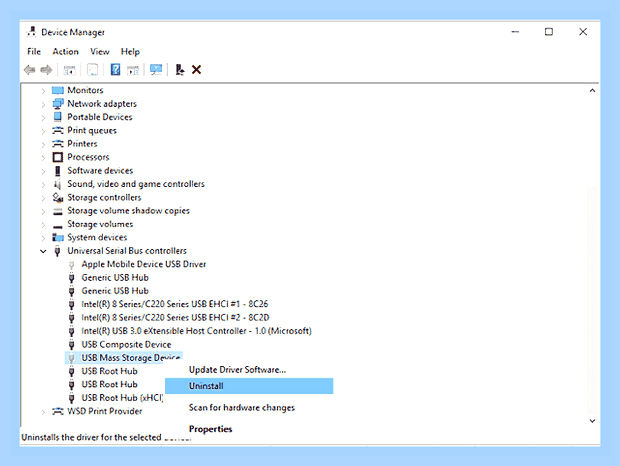The height and width of the screenshot is (466, 620).
Task: Choose Uninstall from the context menu
Action: 249,386
